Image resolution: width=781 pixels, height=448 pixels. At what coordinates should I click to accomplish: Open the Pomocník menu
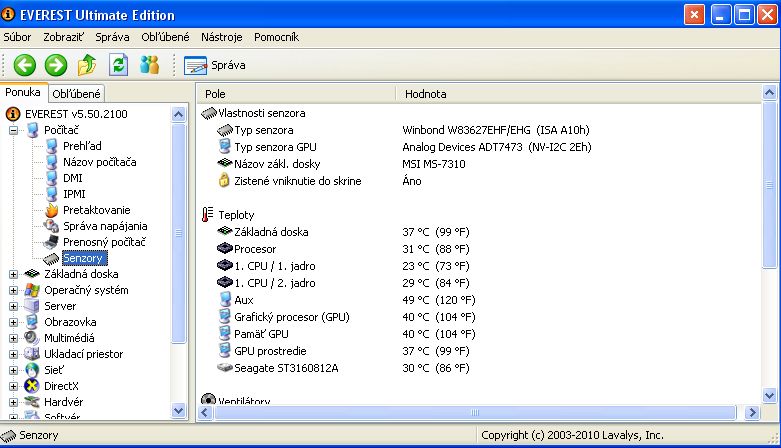(276, 37)
